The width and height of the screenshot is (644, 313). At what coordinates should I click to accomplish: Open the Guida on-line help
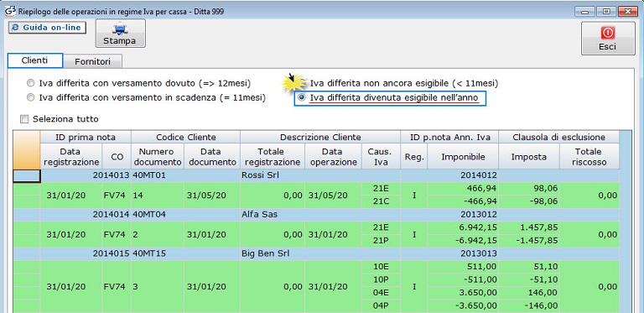(47, 28)
